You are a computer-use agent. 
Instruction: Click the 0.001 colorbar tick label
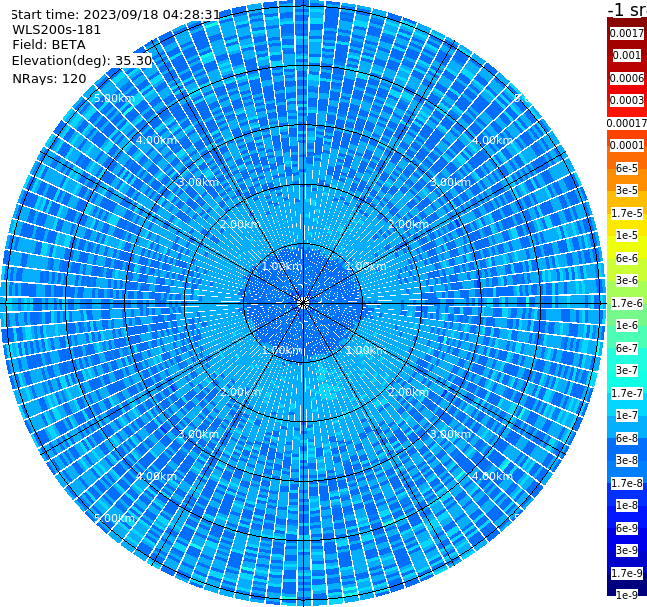pyautogui.click(x=627, y=55)
